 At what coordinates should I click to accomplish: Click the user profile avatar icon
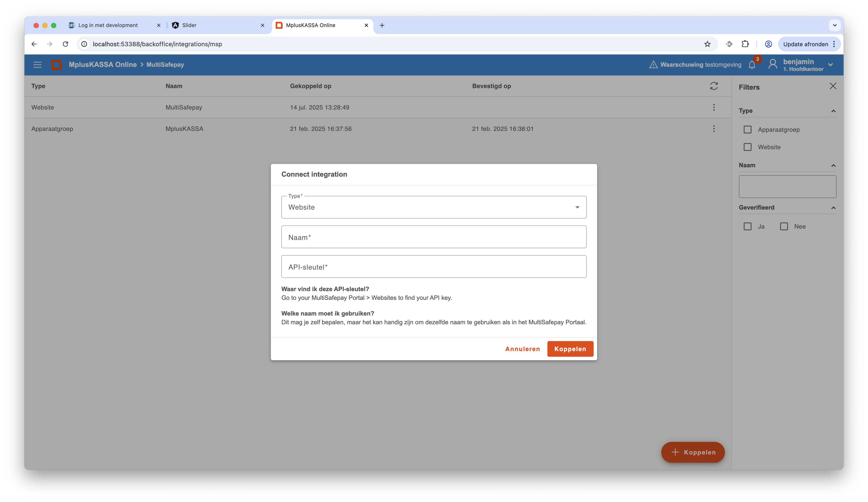pos(773,64)
